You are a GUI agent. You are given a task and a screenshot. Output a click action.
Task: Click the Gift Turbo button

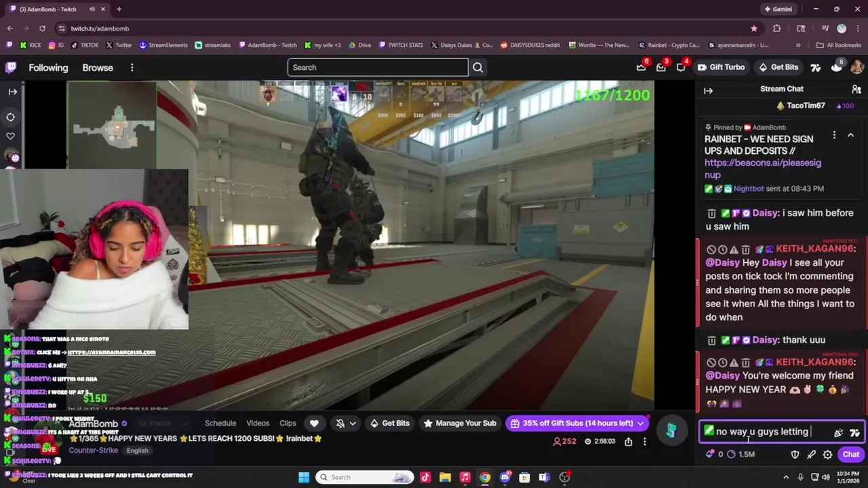pos(721,67)
